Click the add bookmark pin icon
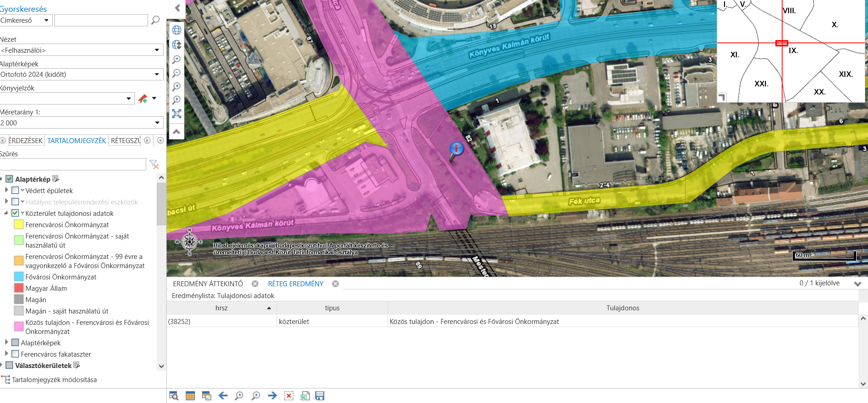This screenshot has width=868, height=403. (143, 99)
